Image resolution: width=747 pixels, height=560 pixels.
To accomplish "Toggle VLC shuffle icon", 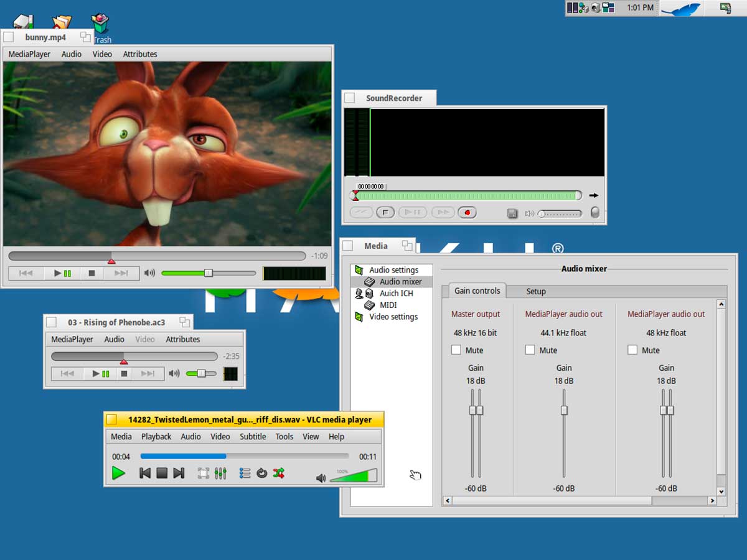I will coord(278,474).
